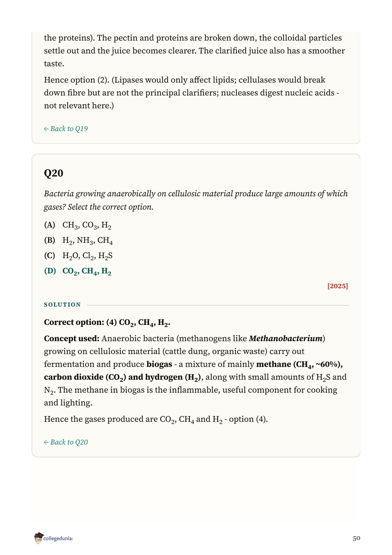Click the SOLUTION section label
Image resolution: width=392 pixels, height=555 pixels.
[x=62, y=305]
